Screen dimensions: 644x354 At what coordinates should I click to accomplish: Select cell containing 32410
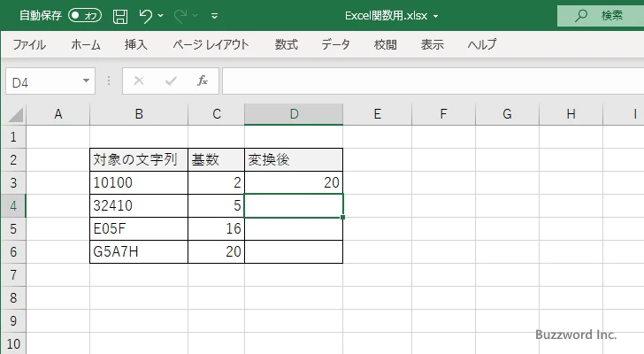[x=139, y=205]
